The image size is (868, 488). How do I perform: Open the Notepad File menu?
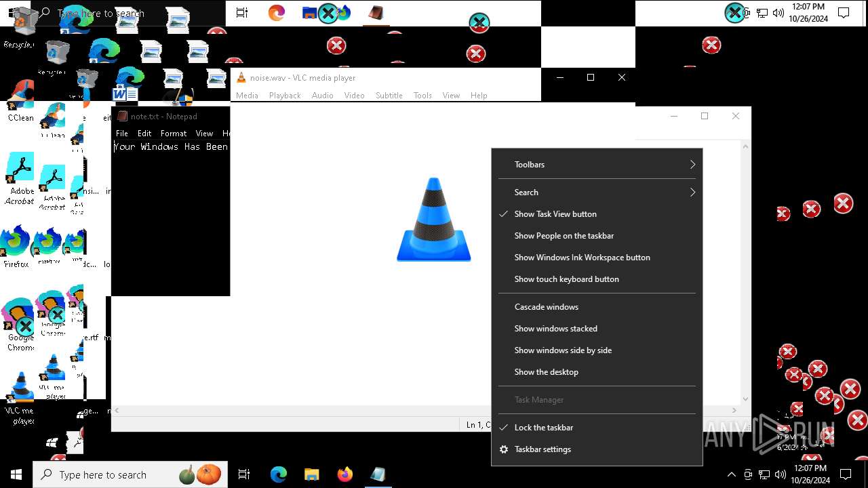(122, 134)
